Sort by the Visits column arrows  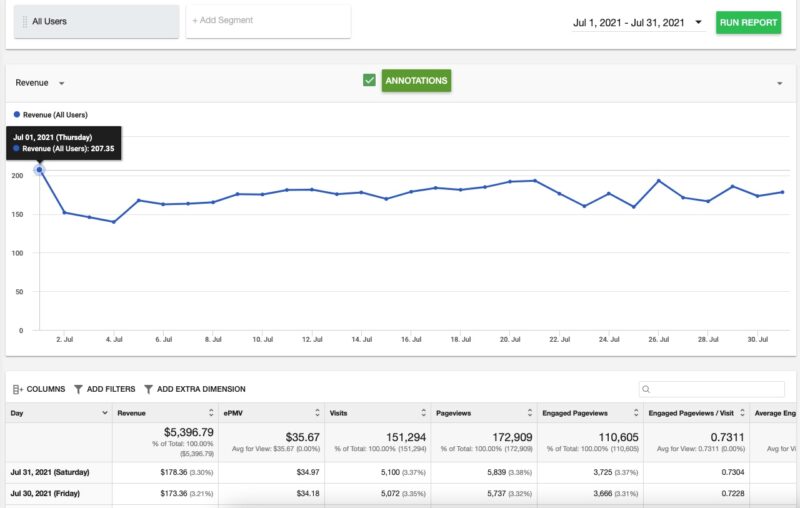(423, 413)
